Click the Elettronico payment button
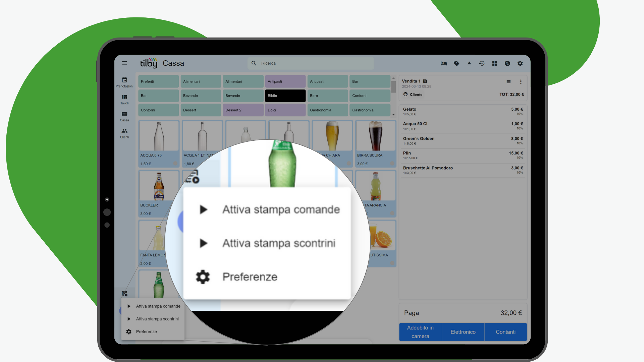The height and width of the screenshot is (362, 644). tap(463, 331)
